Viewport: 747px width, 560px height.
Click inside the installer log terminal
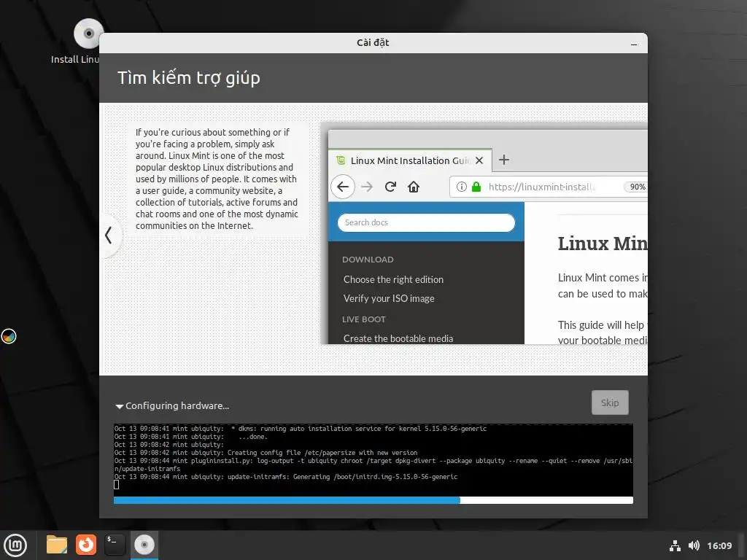(373, 459)
